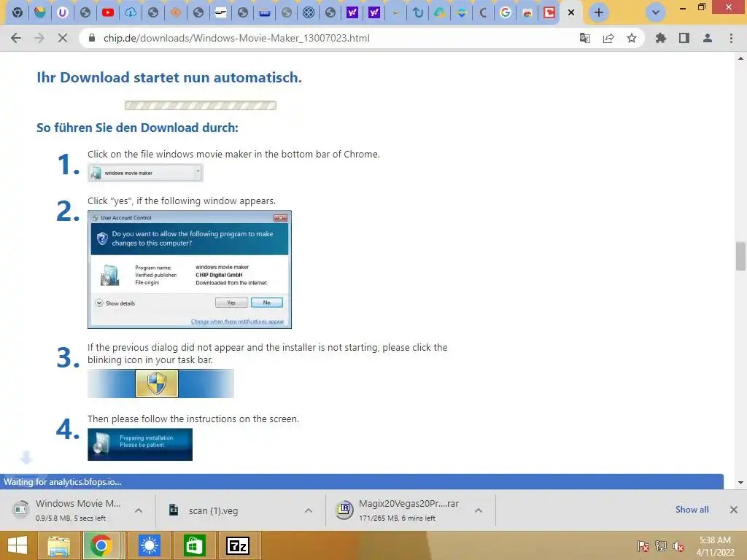Click the 'Ihr Download startet nun automatisch.' heading
The width and height of the screenshot is (747, 560).
coord(169,77)
